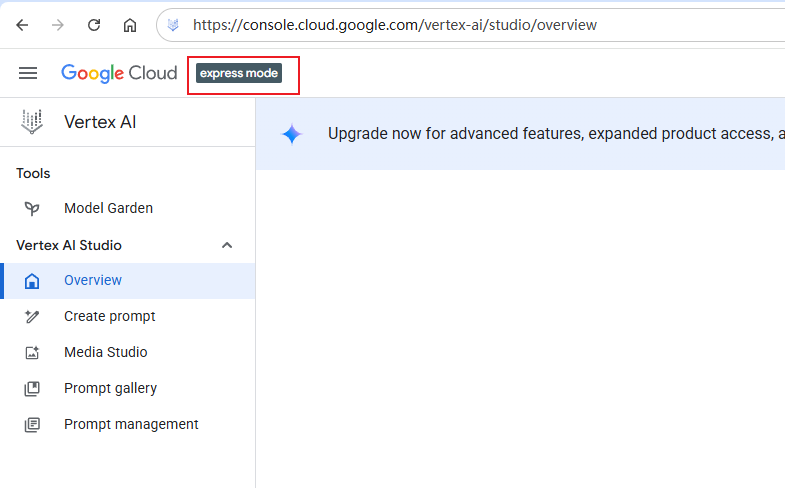Click the Create prompt wand icon
The width and height of the screenshot is (785, 488).
pos(32,316)
